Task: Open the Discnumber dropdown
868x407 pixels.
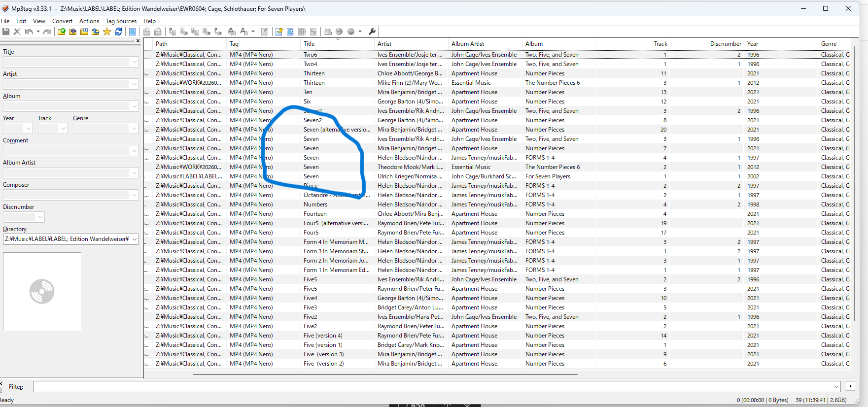Action: coord(40,217)
